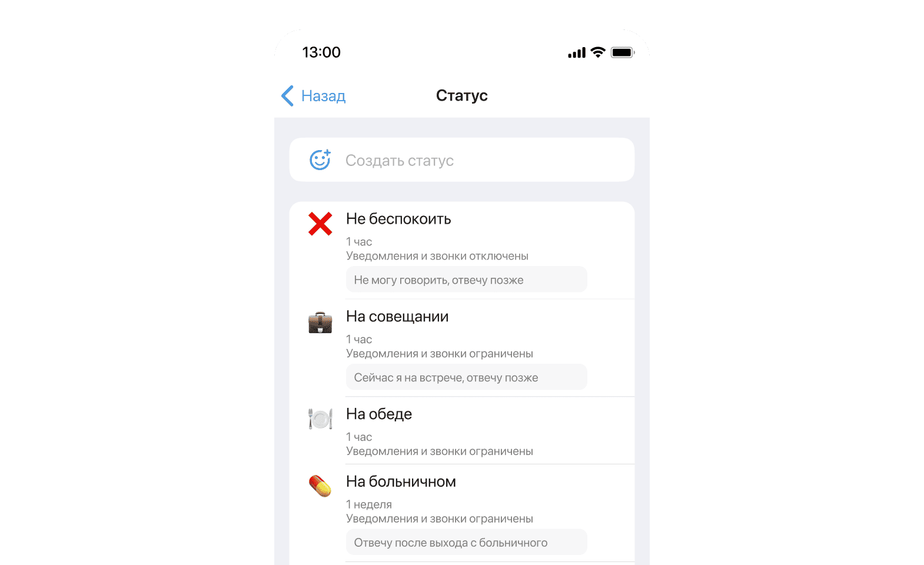Select the На больничном status entry
The width and height of the screenshot is (924, 565).
click(462, 513)
